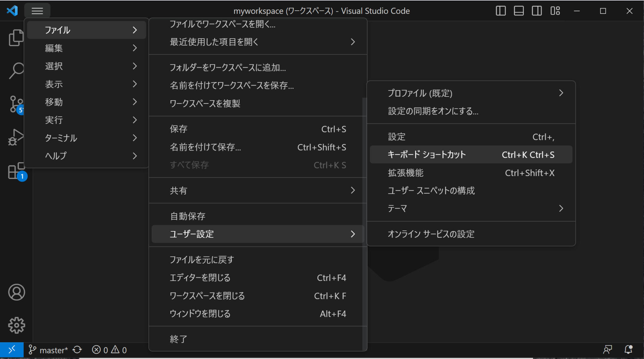Toggle the primary side bar layout icon
The width and height of the screenshot is (644, 359).
click(x=501, y=11)
